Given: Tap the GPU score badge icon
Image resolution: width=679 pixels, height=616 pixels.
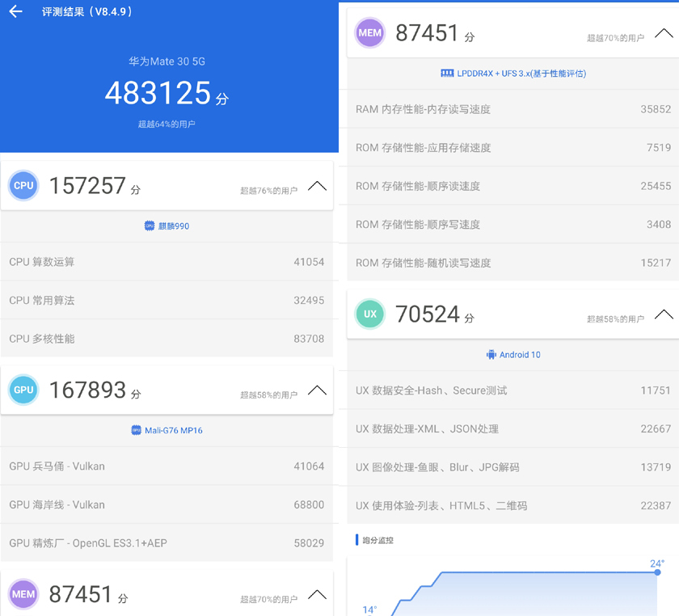Looking at the screenshot, I should 23,390.
